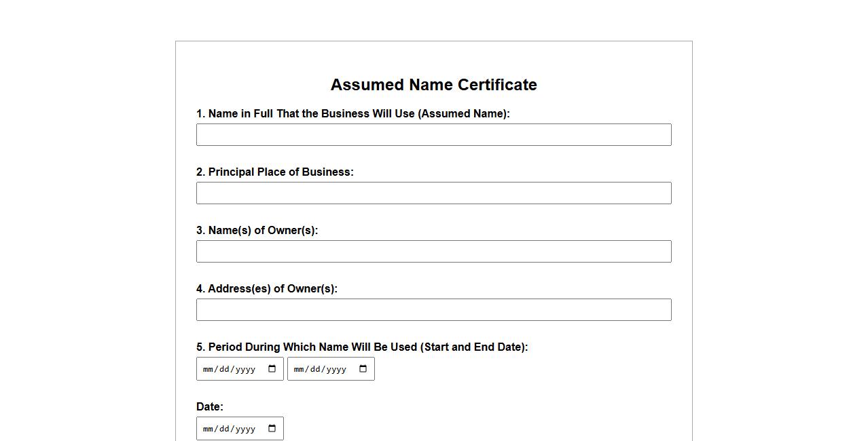Open calendar picker in the Date field
The width and height of the screenshot is (868, 441).
pyautogui.click(x=272, y=429)
